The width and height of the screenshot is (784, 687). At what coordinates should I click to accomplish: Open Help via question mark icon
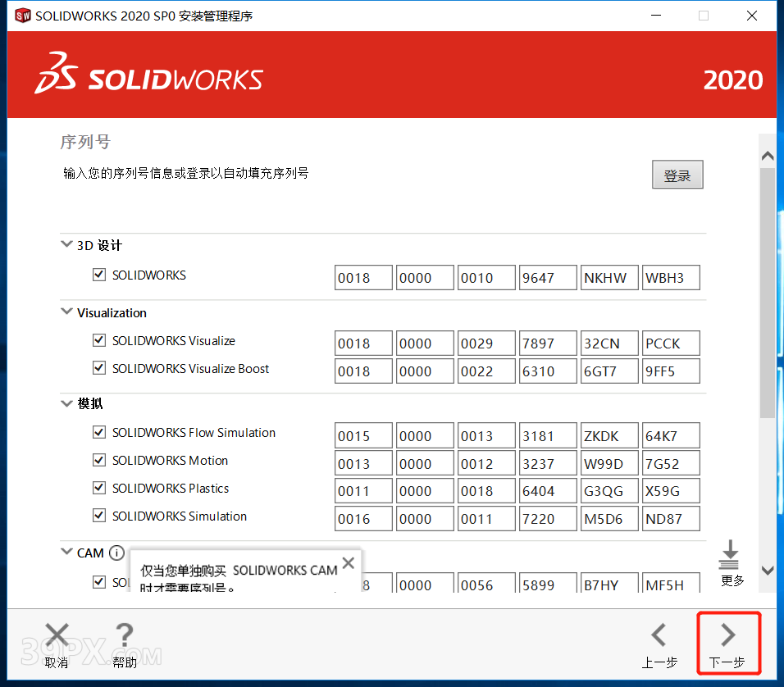pyautogui.click(x=124, y=635)
